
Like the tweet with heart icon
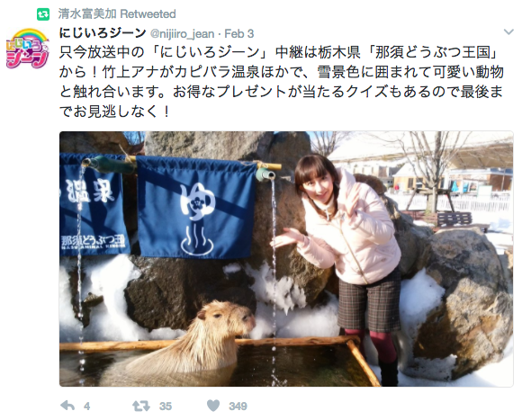tap(213, 406)
